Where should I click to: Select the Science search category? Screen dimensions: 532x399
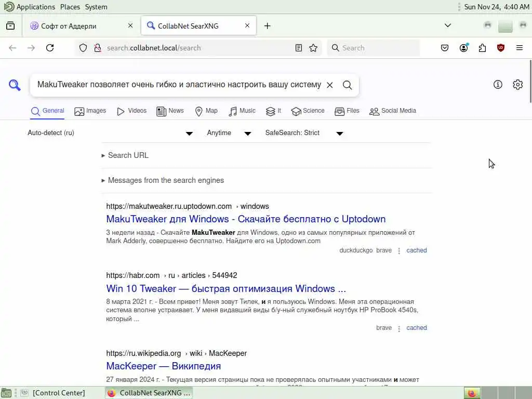tap(308, 111)
